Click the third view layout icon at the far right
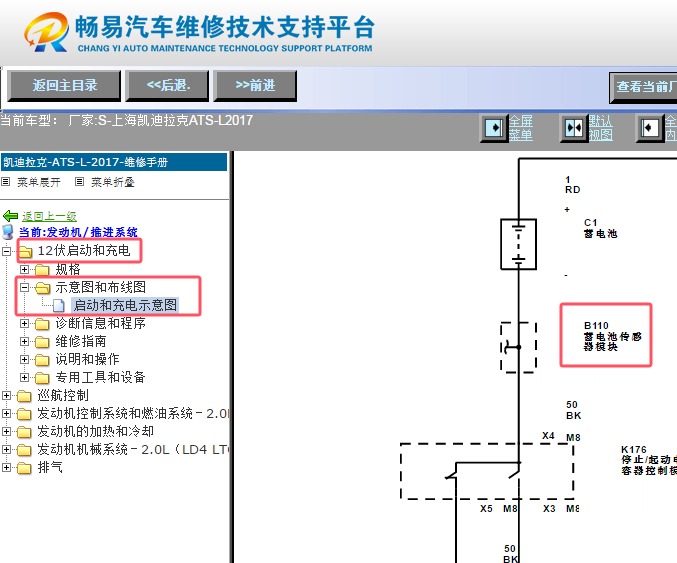 tap(650, 128)
